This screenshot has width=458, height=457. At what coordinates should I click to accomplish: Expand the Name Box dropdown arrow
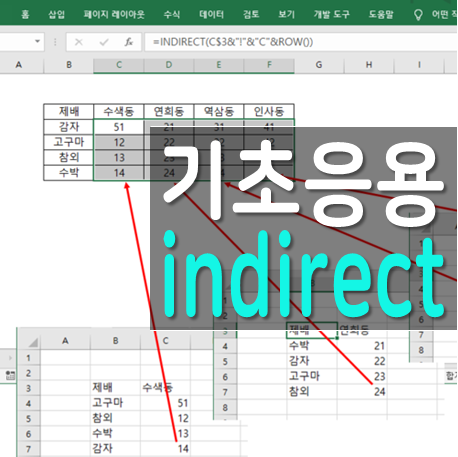point(37,42)
